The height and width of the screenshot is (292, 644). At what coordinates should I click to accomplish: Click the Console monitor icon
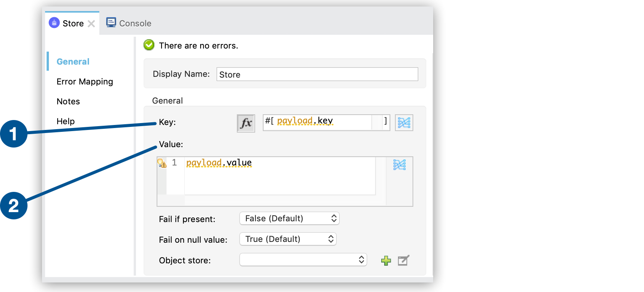[x=111, y=22]
